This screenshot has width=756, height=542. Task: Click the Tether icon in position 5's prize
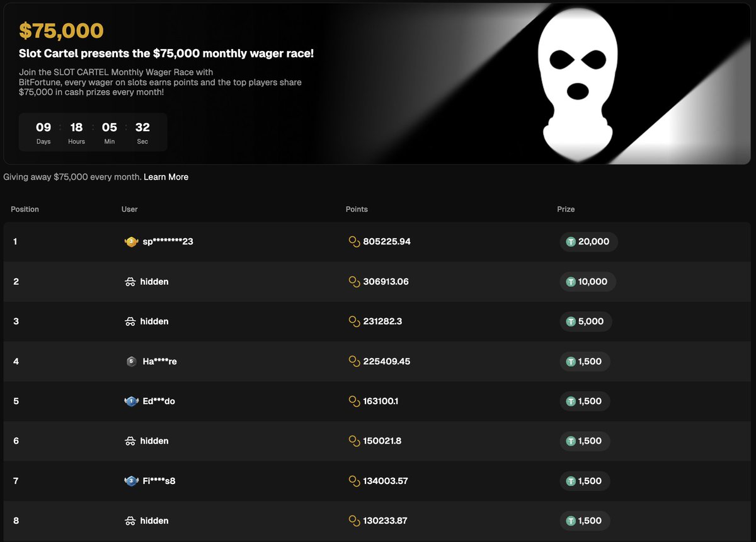pyautogui.click(x=571, y=401)
